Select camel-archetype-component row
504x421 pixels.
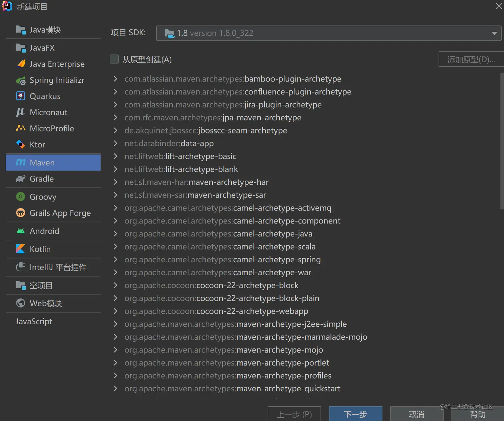(305, 221)
